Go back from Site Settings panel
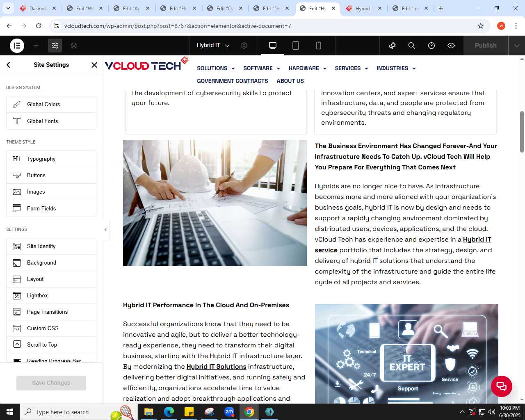Image resolution: width=525 pixels, height=420 pixels. pyautogui.click(x=9, y=65)
